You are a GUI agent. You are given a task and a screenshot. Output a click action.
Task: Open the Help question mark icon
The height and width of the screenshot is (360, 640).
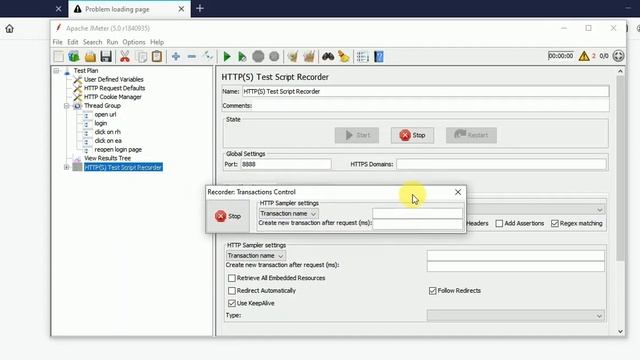pos(379,56)
